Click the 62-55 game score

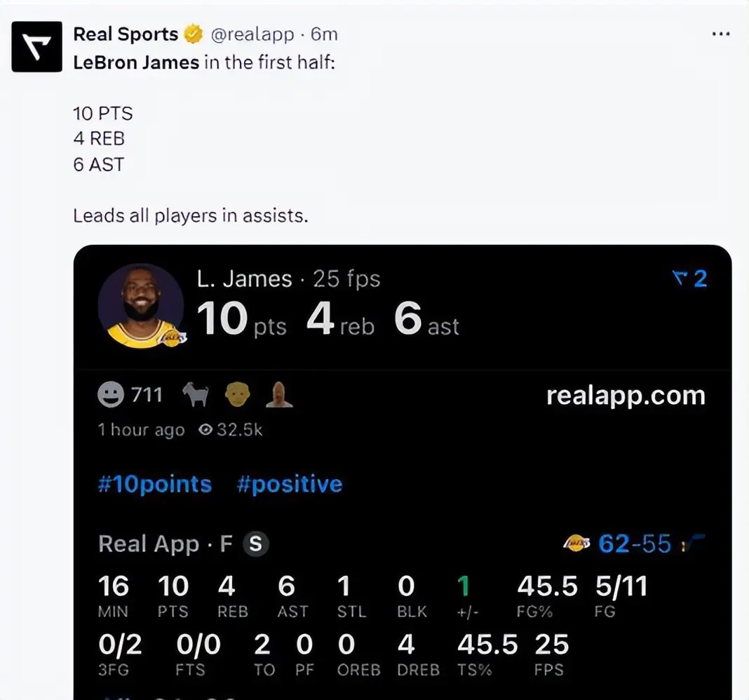tap(634, 544)
